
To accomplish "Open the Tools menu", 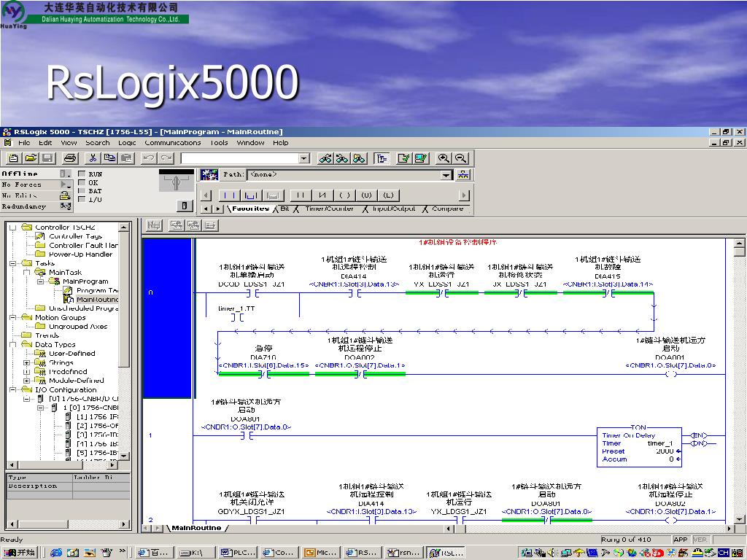I will tap(219, 143).
